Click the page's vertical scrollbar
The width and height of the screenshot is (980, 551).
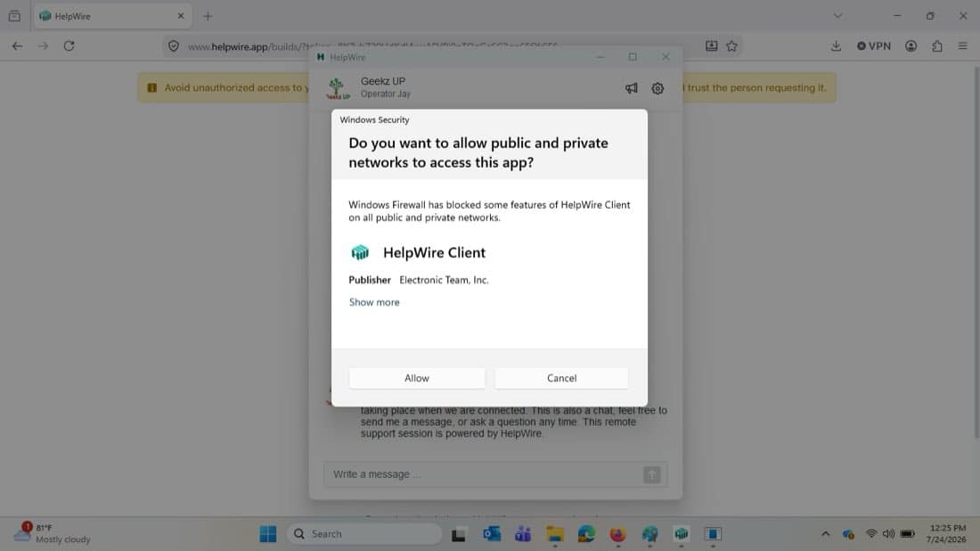[976, 251]
